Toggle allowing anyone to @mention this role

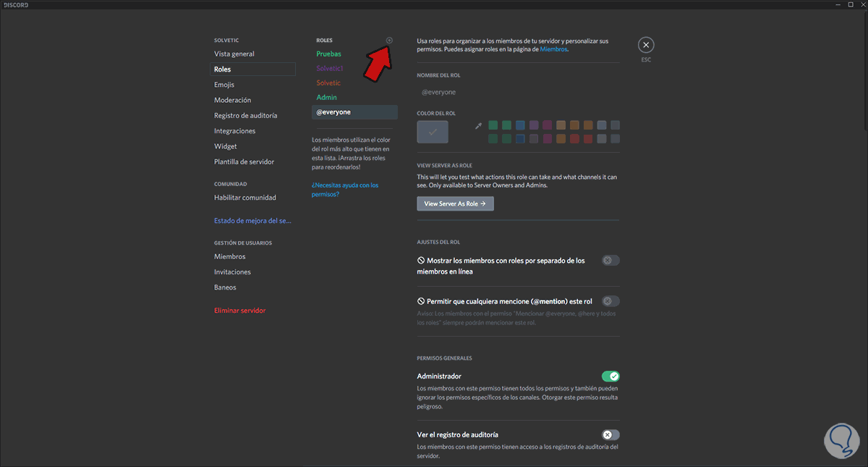610,301
